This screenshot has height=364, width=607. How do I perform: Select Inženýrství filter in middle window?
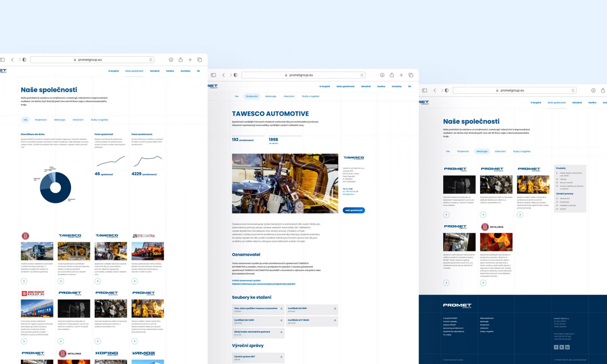(289, 96)
